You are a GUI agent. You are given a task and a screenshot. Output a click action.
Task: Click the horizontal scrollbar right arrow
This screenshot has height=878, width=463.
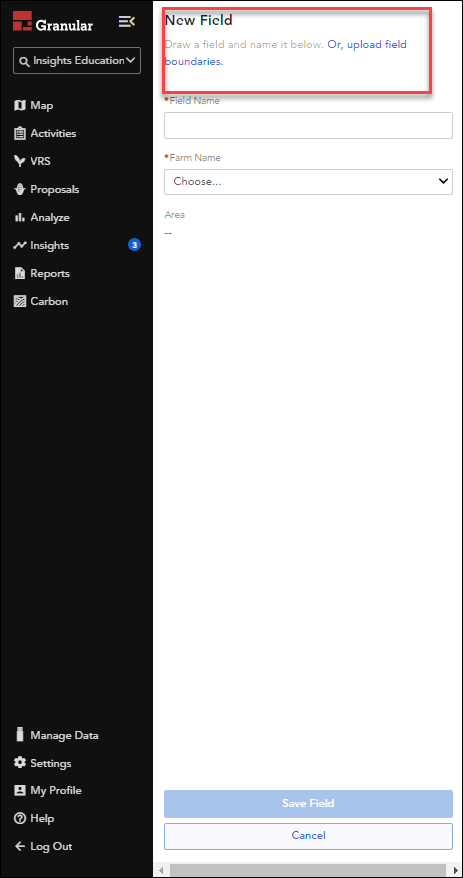point(455,870)
